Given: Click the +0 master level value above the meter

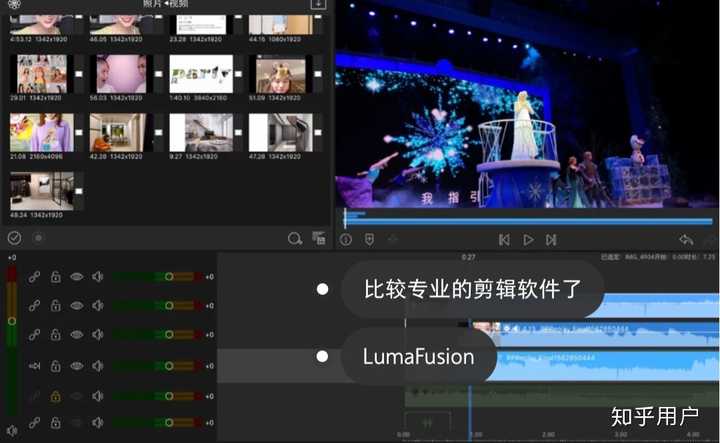Looking at the screenshot, I should 12,258.
